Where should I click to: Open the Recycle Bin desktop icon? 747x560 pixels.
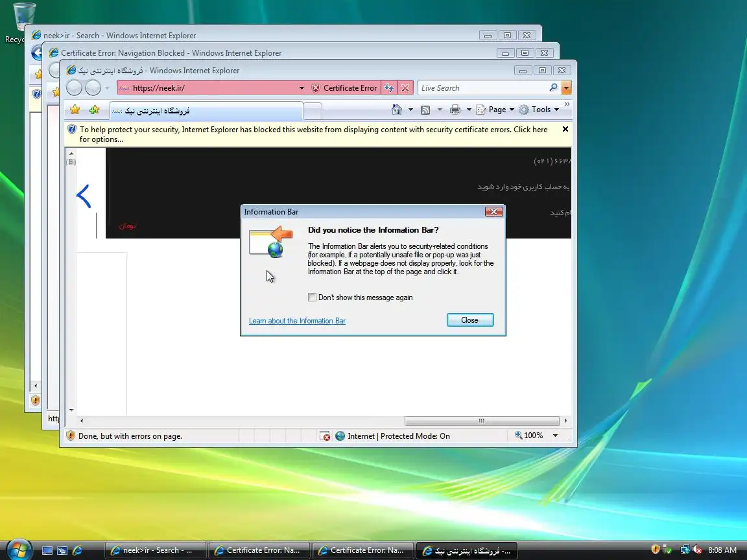pos(23,23)
